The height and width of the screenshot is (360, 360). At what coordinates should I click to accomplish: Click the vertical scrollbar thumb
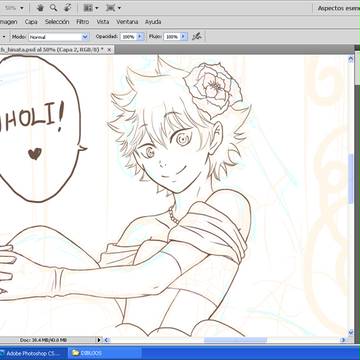[350, 178]
